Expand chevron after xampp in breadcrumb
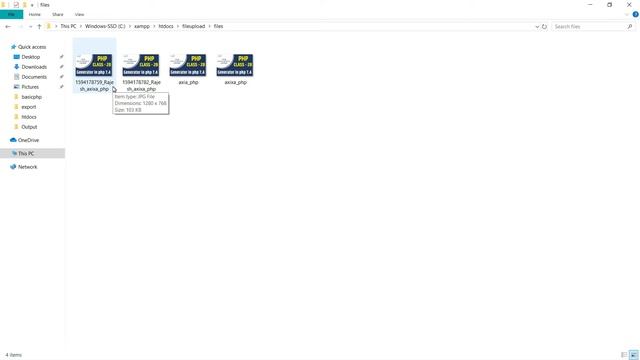Viewport: 640px width, 360px height. point(154,26)
